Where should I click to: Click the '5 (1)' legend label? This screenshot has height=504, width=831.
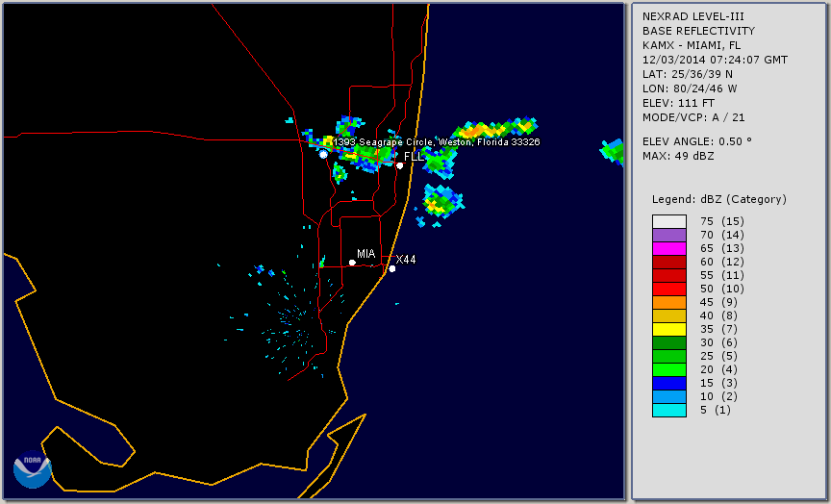click(715, 410)
